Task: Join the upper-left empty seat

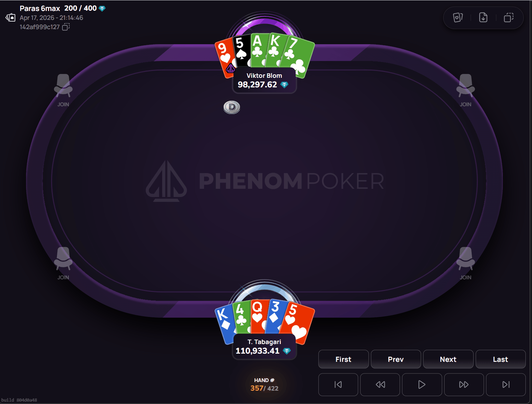Action: [63, 90]
